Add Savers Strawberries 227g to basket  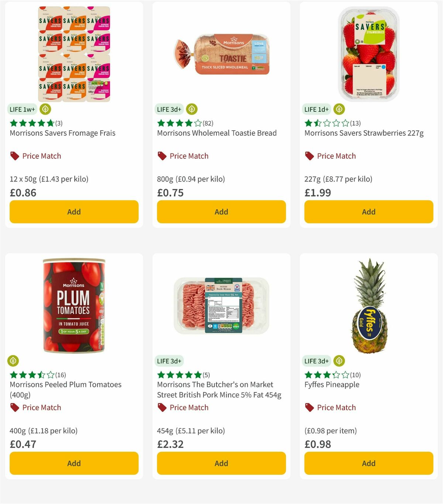tap(368, 212)
